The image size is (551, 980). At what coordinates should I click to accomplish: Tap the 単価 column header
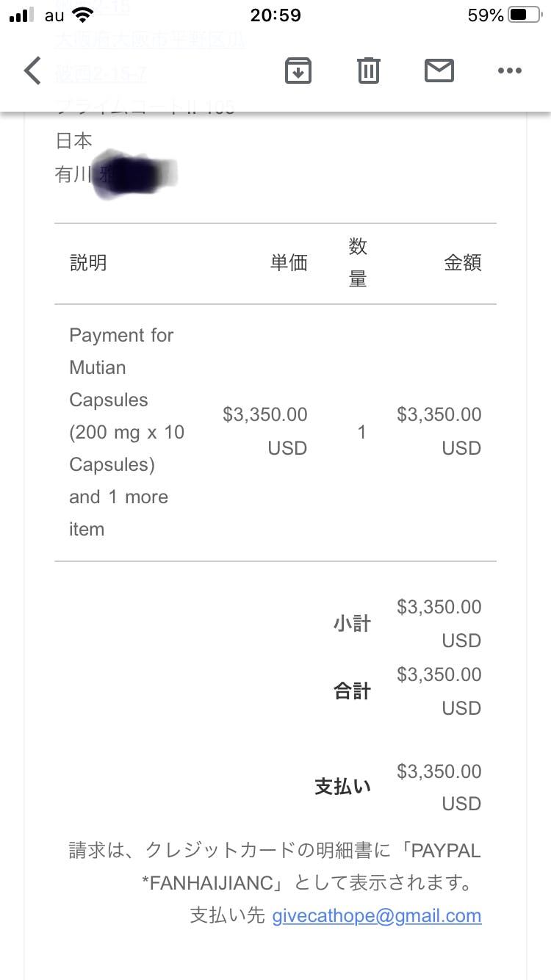pos(289,262)
